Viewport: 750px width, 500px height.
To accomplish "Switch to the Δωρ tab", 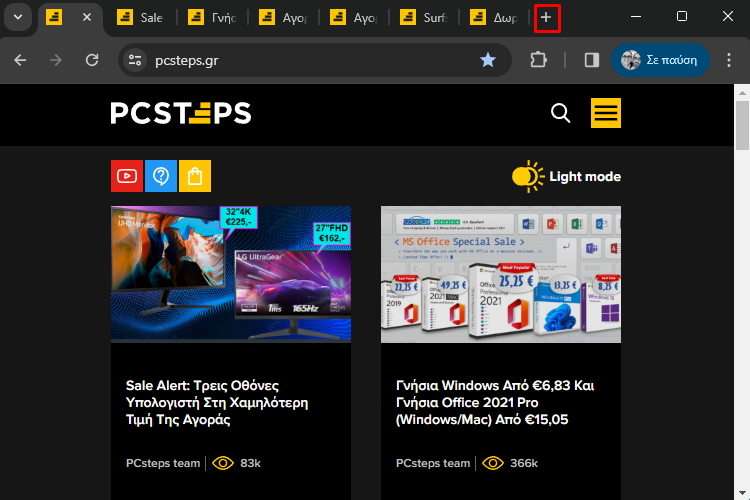I will point(494,18).
